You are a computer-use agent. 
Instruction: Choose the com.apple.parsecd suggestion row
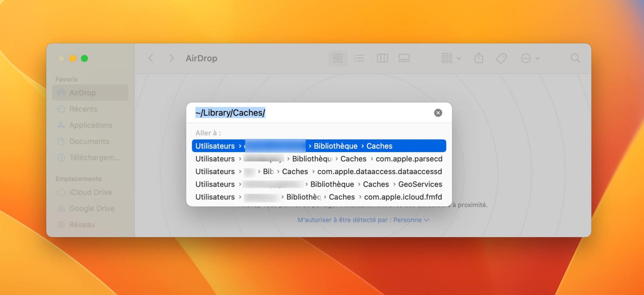pos(319,159)
